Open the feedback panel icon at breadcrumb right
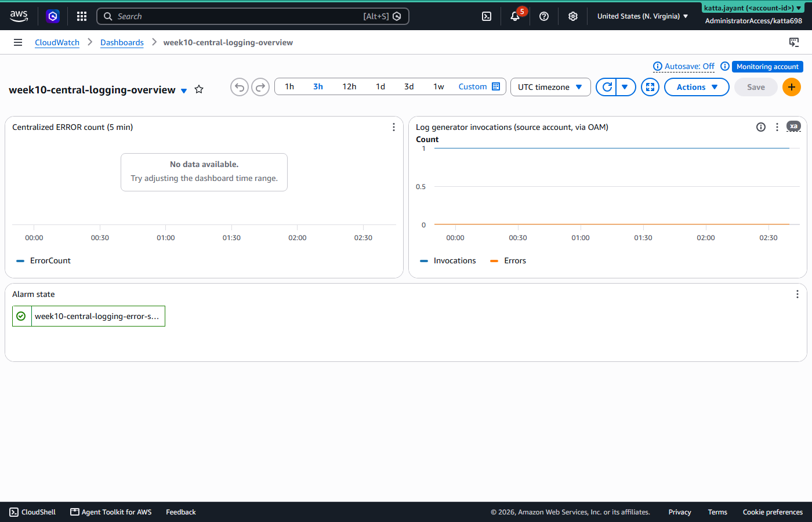Screen dimensions: 812x522 point(794,42)
